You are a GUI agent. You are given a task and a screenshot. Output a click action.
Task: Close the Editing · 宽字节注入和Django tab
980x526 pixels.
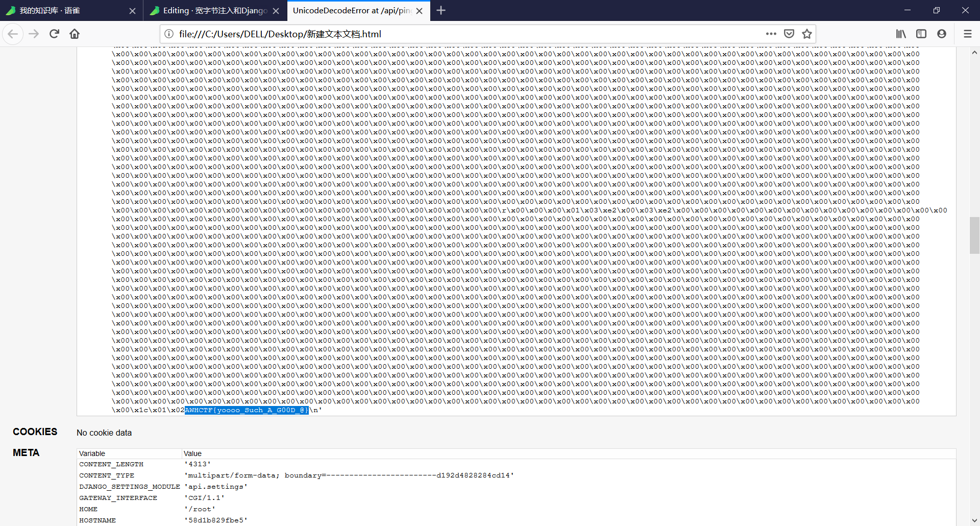click(276, 11)
